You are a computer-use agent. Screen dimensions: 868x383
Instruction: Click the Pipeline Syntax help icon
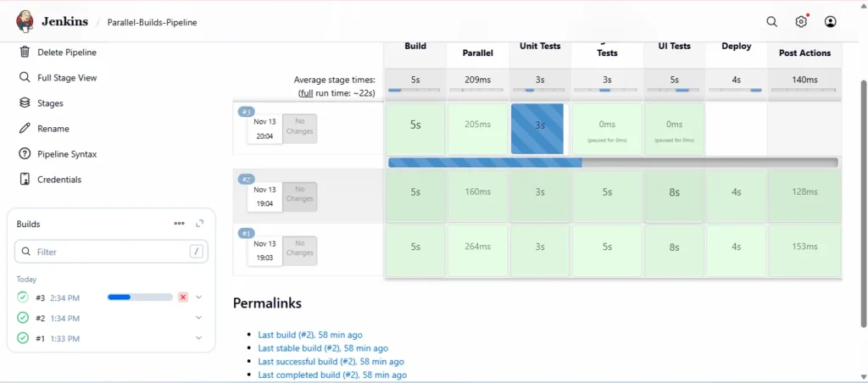(x=25, y=154)
